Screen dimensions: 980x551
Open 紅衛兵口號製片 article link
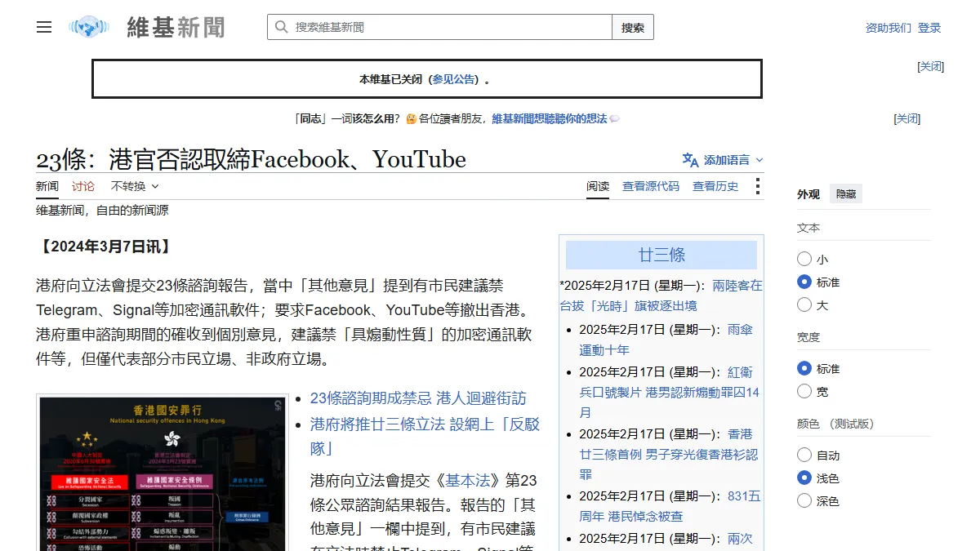coord(670,392)
